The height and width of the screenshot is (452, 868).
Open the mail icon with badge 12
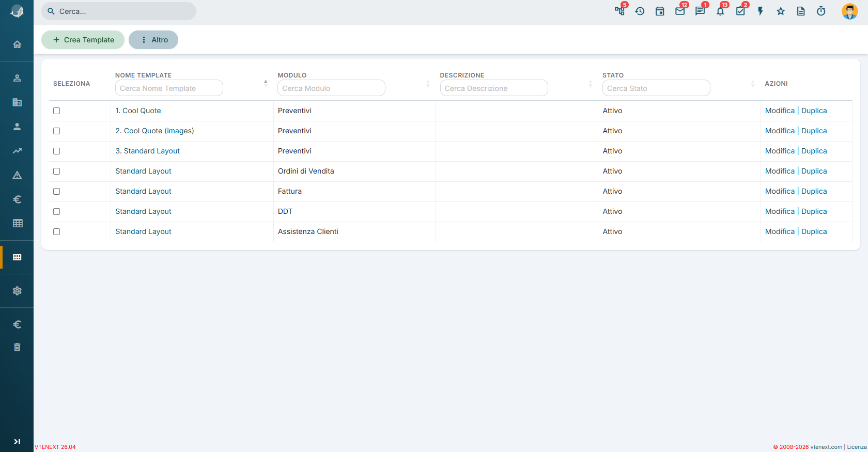tap(680, 11)
